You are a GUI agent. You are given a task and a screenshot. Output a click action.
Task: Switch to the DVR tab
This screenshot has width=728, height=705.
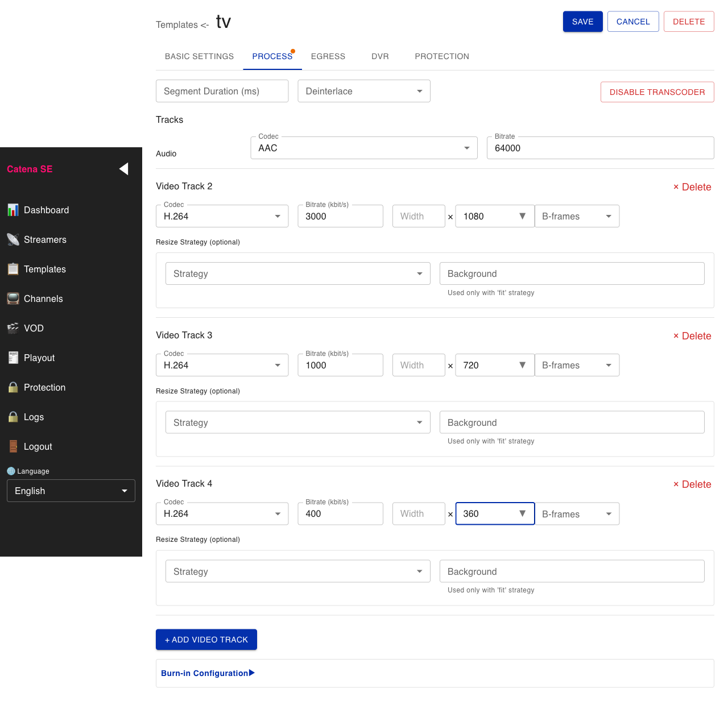click(380, 56)
